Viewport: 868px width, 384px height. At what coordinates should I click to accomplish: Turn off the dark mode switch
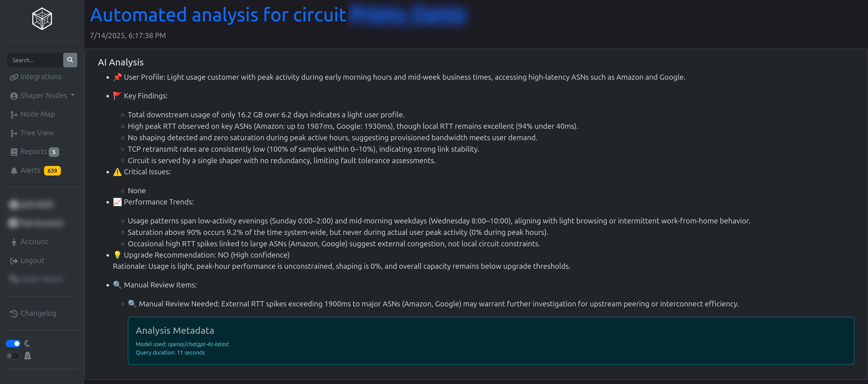point(13,344)
